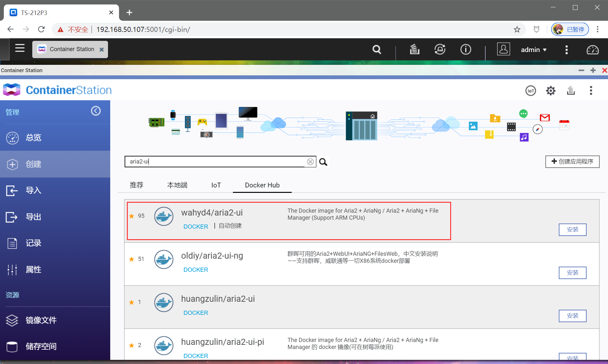Image resolution: width=608 pixels, height=364 pixels.
Task: Click the Container Station tab in QTS taskbar
Action: tap(70, 49)
